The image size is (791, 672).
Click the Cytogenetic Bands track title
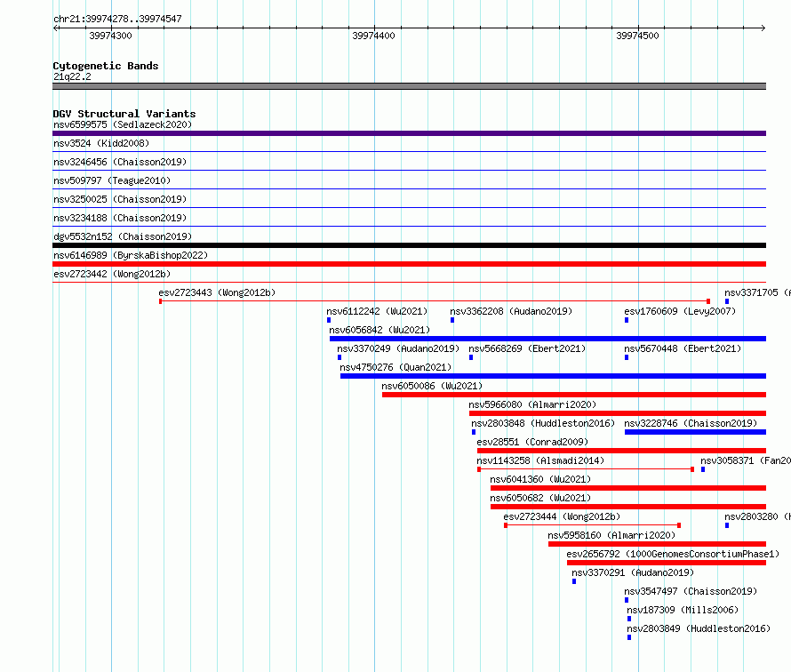(x=106, y=66)
